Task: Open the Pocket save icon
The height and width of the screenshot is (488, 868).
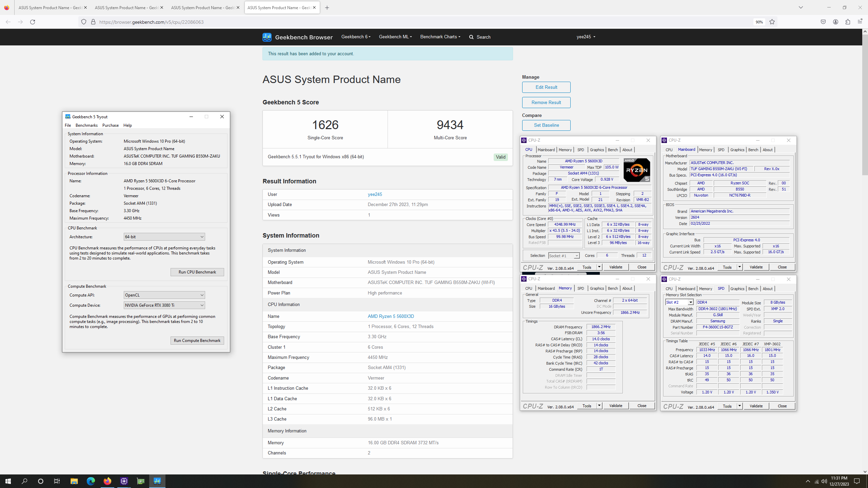Action: 823,22
